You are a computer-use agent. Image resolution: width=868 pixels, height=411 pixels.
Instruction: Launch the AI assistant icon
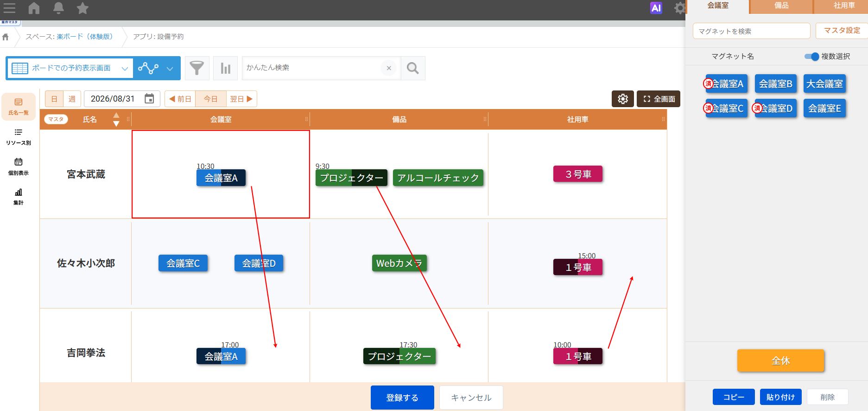click(656, 8)
